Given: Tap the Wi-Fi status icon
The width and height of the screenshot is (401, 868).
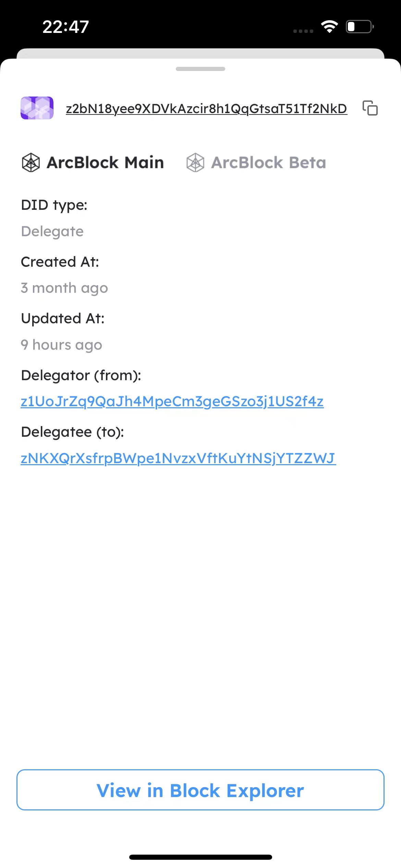Looking at the screenshot, I should (x=329, y=26).
